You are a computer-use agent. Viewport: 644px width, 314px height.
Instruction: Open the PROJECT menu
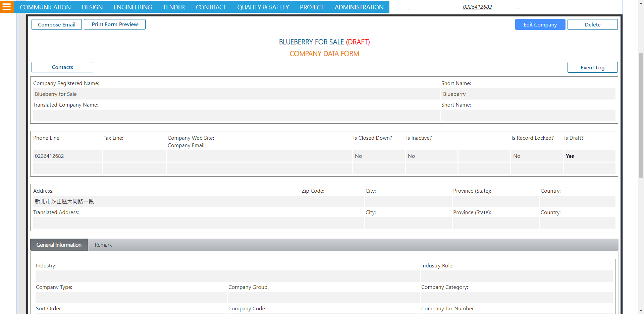tap(312, 7)
